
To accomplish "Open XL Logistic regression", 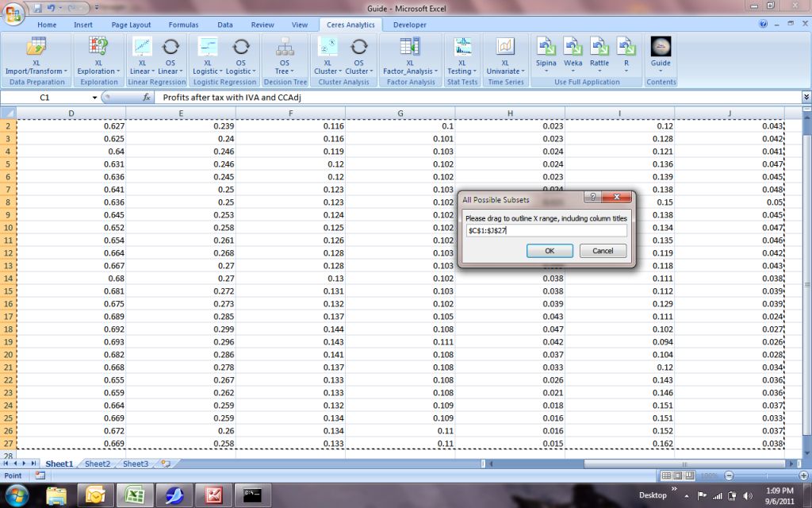I will 207,56.
